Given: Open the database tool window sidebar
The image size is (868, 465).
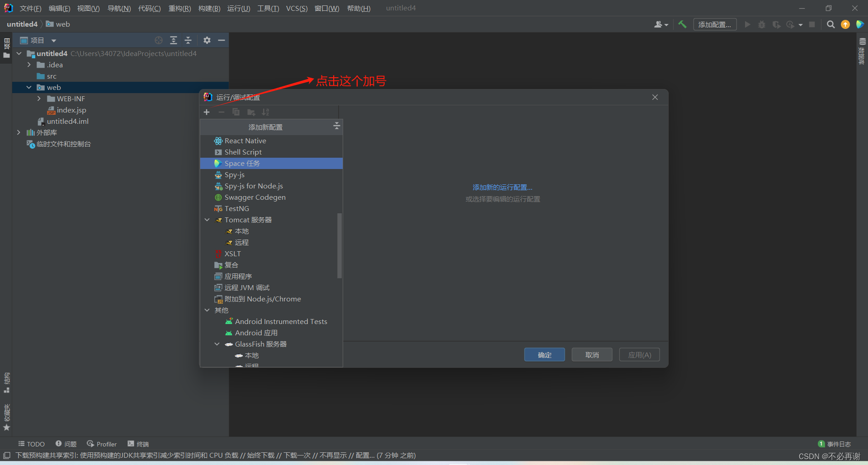Looking at the screenshot, I should (x=862, y=51).
